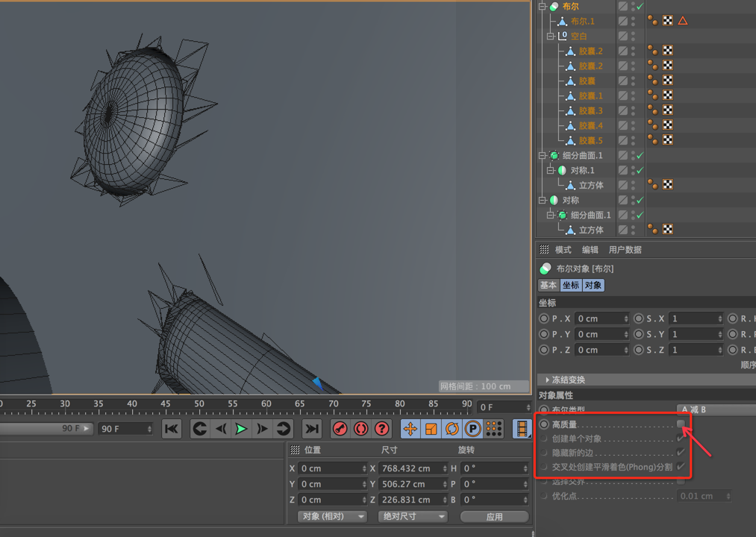Collapse the 布尔 tree node
Viewport: 756px width, 537px height.
[x=543, y=6]
